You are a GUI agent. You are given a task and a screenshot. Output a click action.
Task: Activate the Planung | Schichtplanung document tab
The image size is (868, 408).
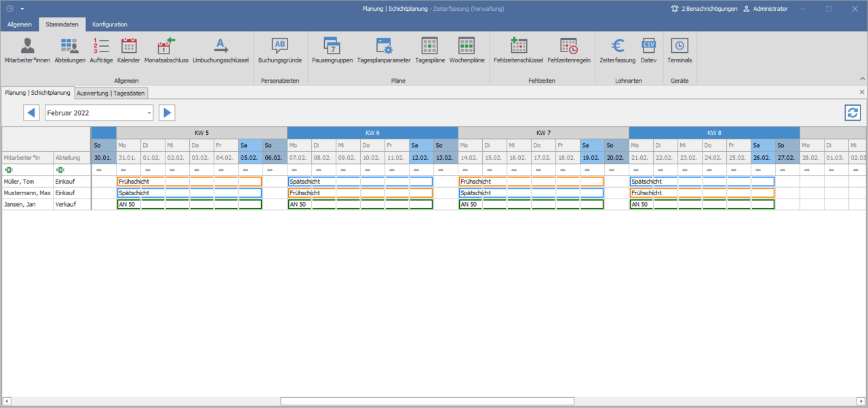click(x=37, y=92)
